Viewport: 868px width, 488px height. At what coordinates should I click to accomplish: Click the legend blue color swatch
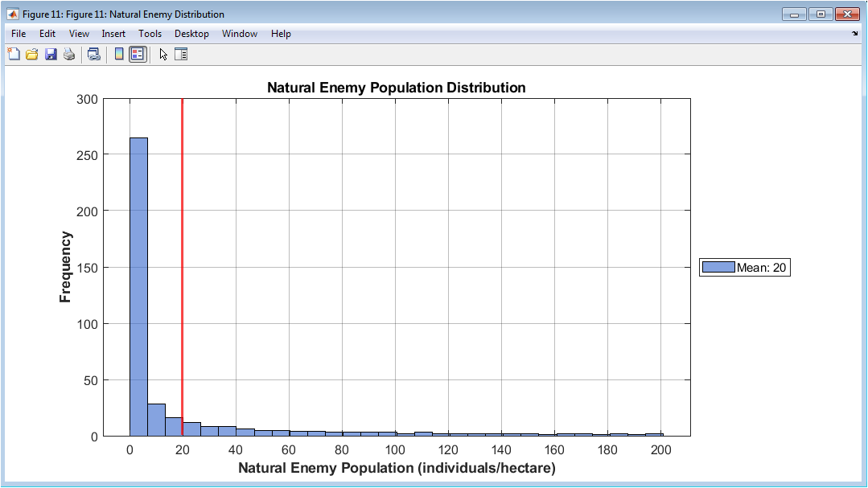718,267
